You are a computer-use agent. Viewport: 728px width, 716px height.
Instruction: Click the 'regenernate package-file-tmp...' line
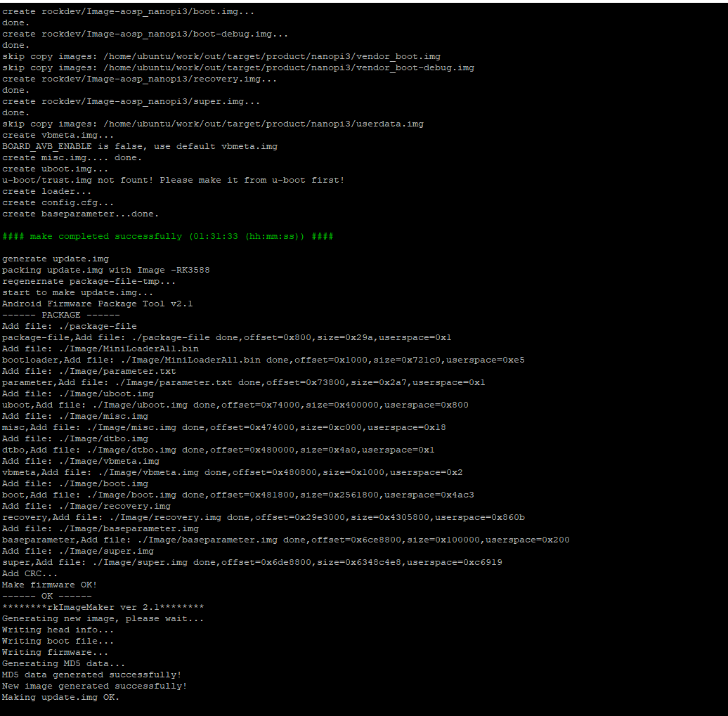pos(89,281)
